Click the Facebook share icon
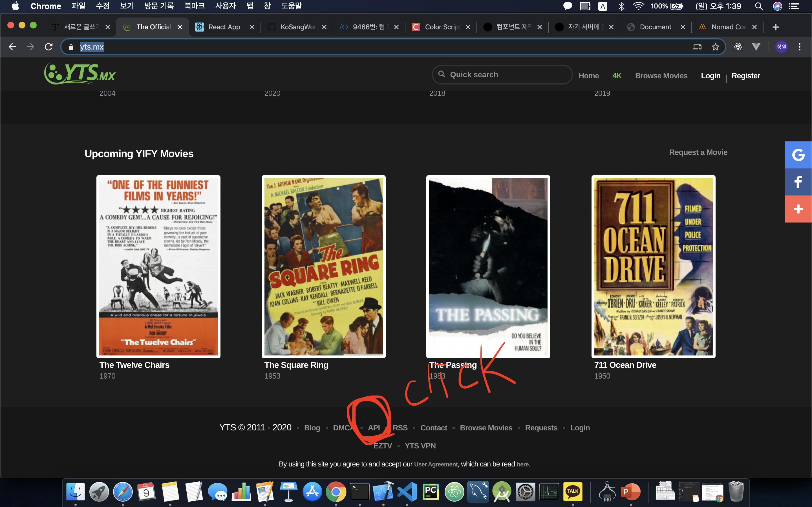This screenshot has width=812, height=507. [x=798, y=182]
